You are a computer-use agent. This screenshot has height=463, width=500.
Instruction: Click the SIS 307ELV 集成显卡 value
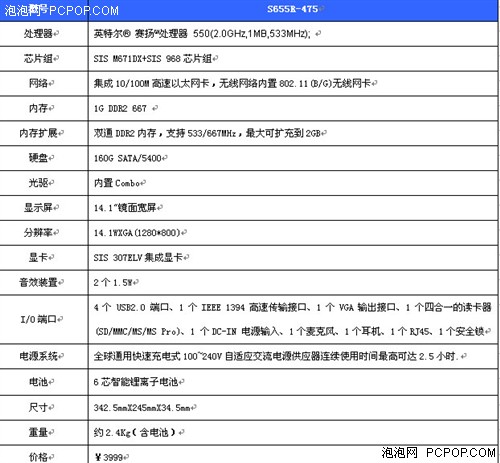[139, 257]
